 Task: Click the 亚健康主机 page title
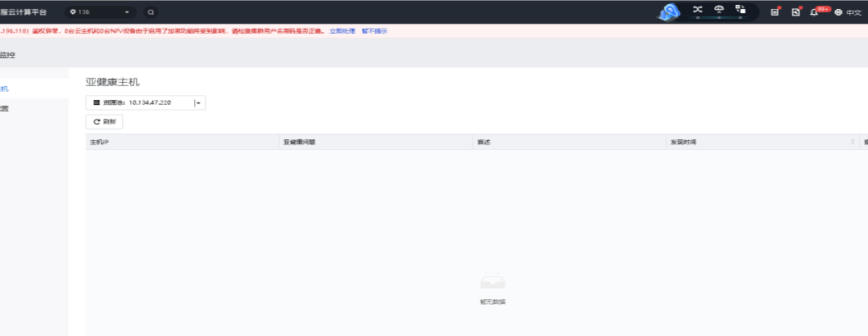(x=113, y=82)
